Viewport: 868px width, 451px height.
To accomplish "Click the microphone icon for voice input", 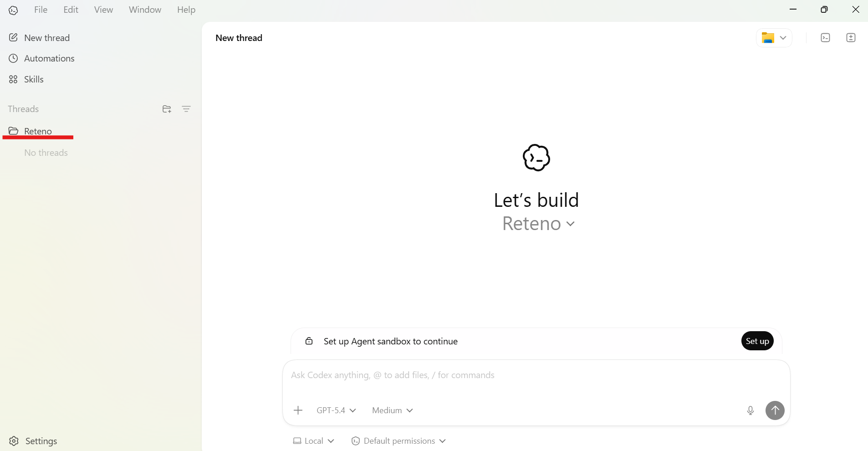I will pyautogui.click(x=750, y=410).
